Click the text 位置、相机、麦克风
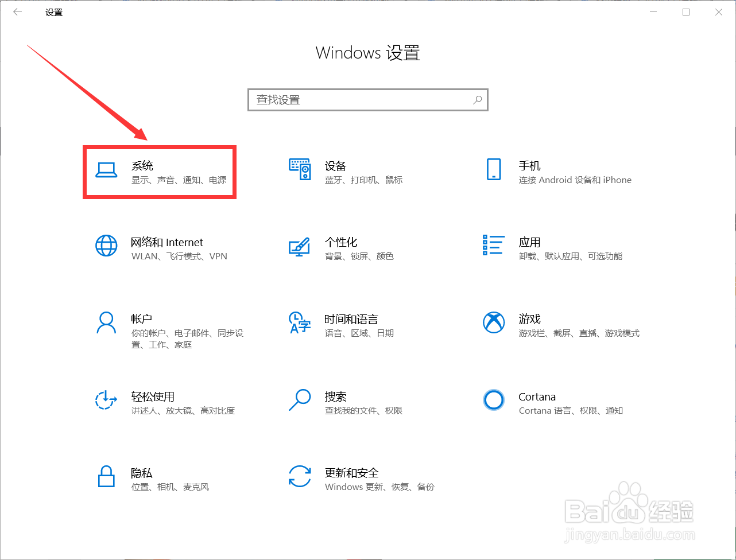 pyautogui.click(x=170, y=487)
